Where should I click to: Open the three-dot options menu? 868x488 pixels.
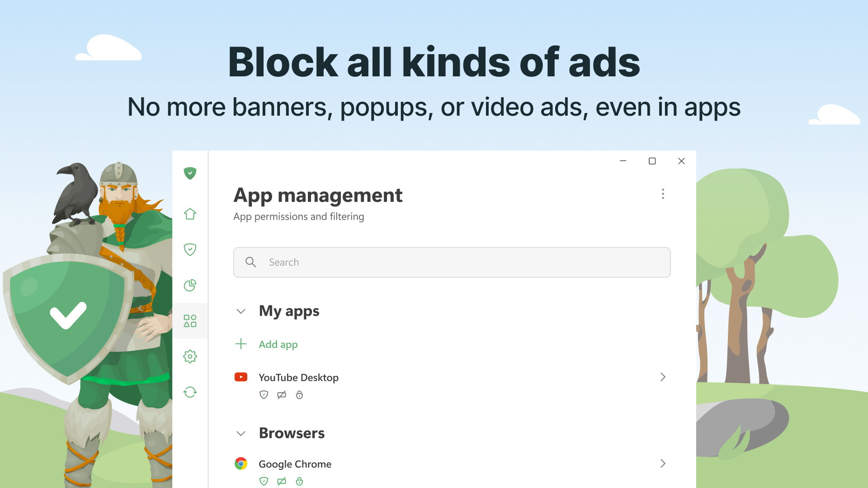click(x=663, y=194)
